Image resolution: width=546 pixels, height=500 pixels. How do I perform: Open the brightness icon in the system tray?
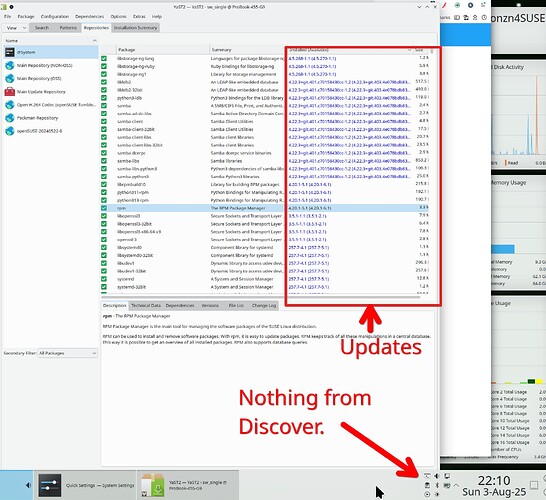point(437,494)
